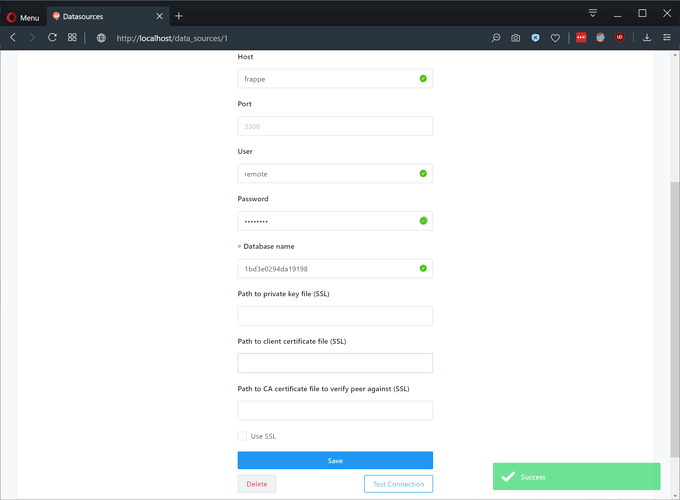The width and height of the screenshot is (680, 500).
Task: Open the Easy Setup sidebar icon
Action: pos(667,38)
